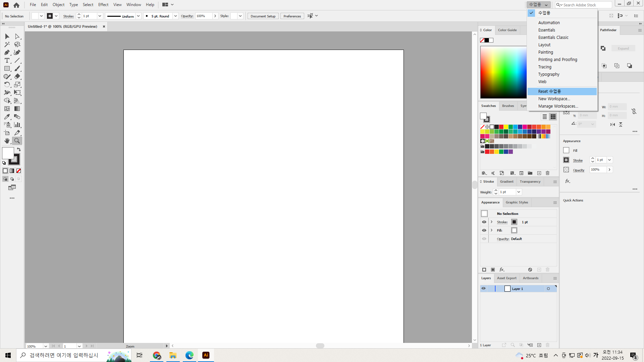Expand Stroke attribute in Appearance panel
The width and height of the screenshot is (644, 362).
pos(492,222)
